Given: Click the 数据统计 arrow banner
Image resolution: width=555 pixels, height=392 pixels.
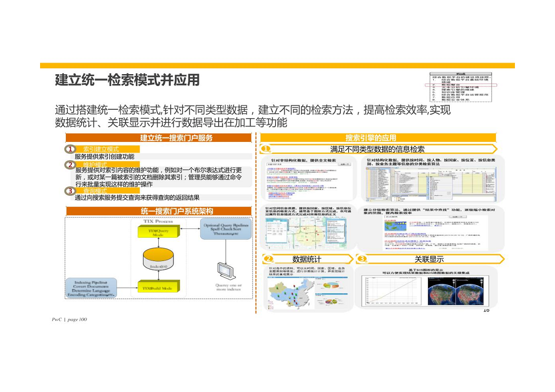Looking at the screenshot, I should click(307, 259).
